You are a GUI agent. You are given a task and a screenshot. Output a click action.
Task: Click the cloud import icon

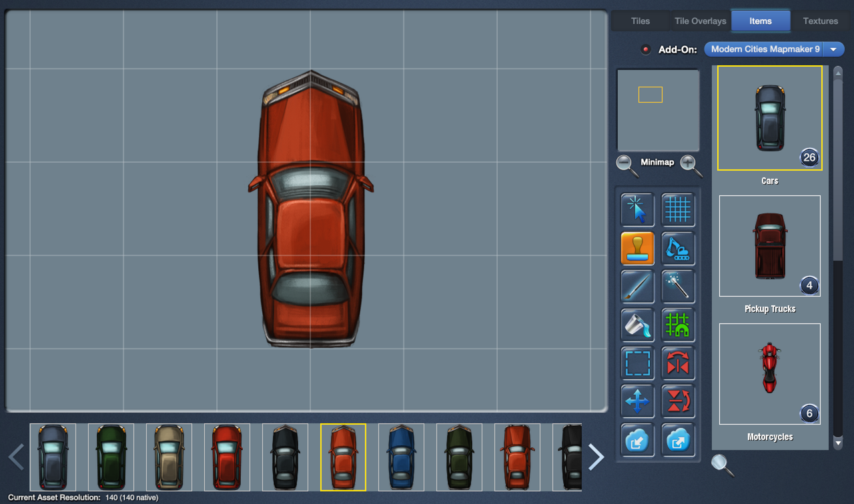click(x=637, y=439)
